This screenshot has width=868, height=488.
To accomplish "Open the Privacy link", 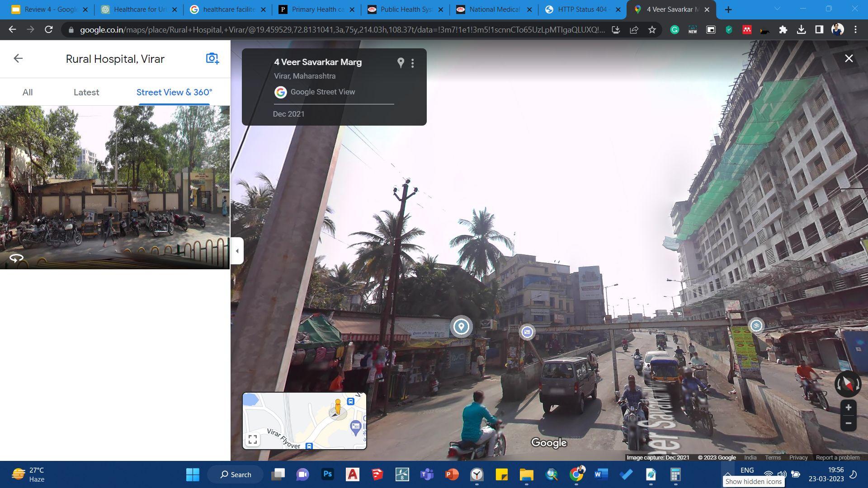I will (x=798, y=457).
